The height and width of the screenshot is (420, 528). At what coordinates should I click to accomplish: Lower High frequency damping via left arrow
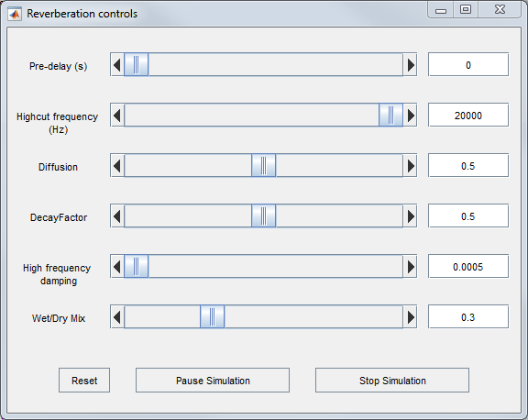coord(117,267)
